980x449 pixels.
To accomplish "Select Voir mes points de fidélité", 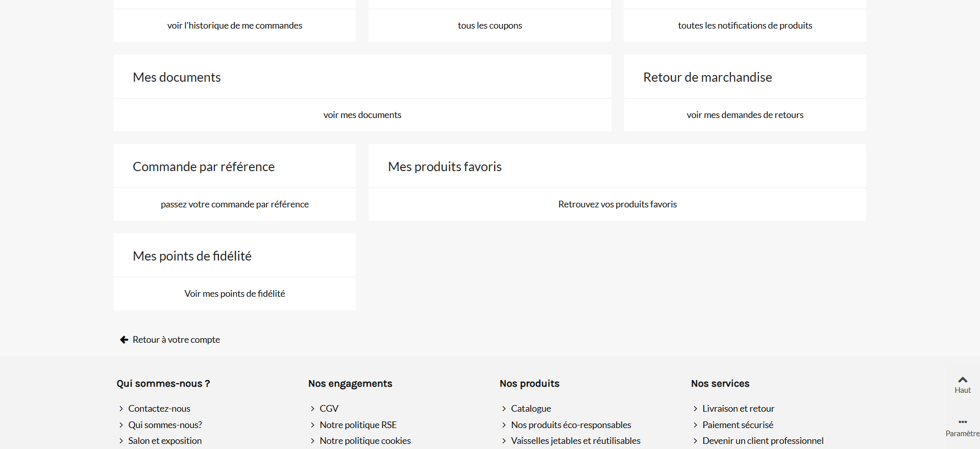I will [x=235, y=294].
